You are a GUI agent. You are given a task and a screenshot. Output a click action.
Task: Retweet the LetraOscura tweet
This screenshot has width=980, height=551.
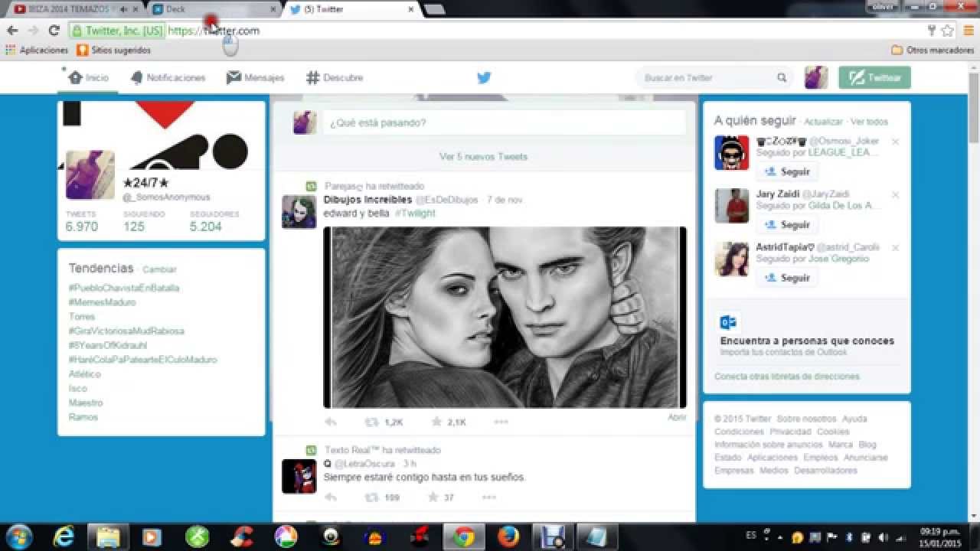point(371,497)
